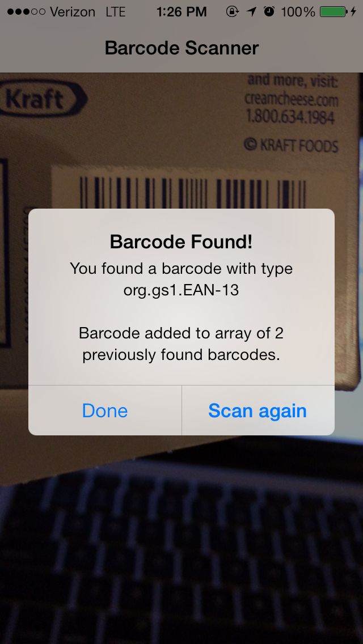Tap the charging bolt icon
Screen dimensions: 363x644
click(x=353, y=12)
